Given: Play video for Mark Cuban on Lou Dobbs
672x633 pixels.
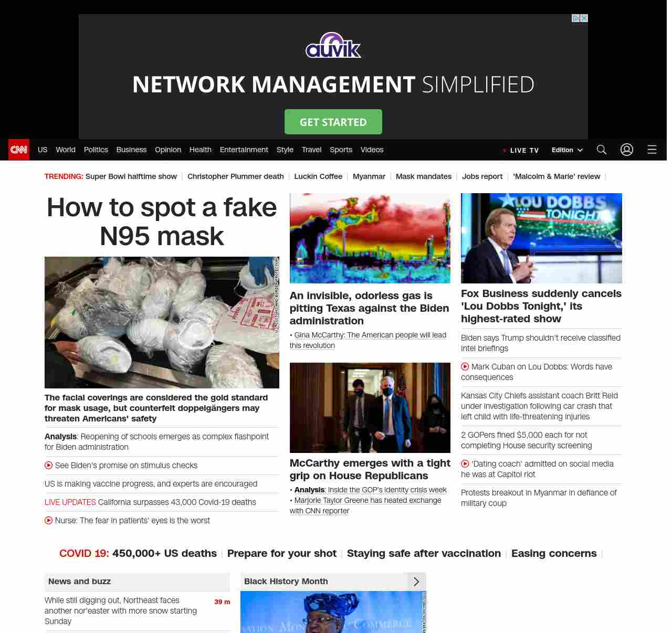Looking at the screenshot, I should [x=465, y=367].
